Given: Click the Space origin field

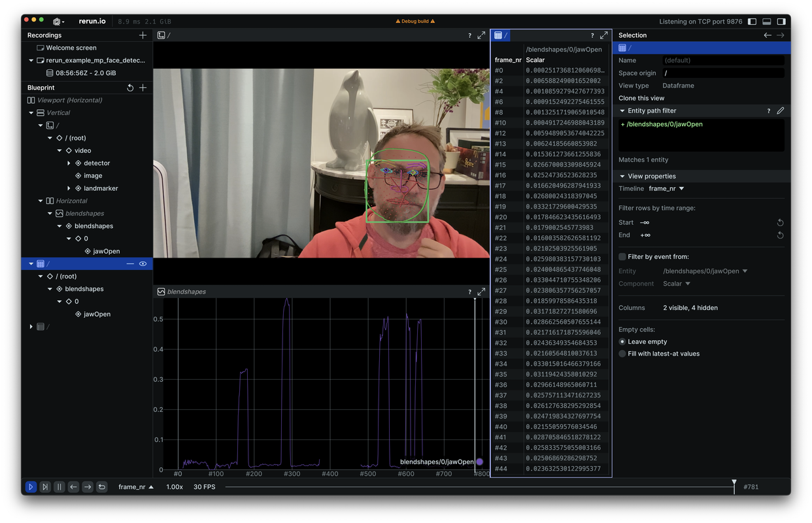Looking at the screenshot, I should tap(724, 73).
